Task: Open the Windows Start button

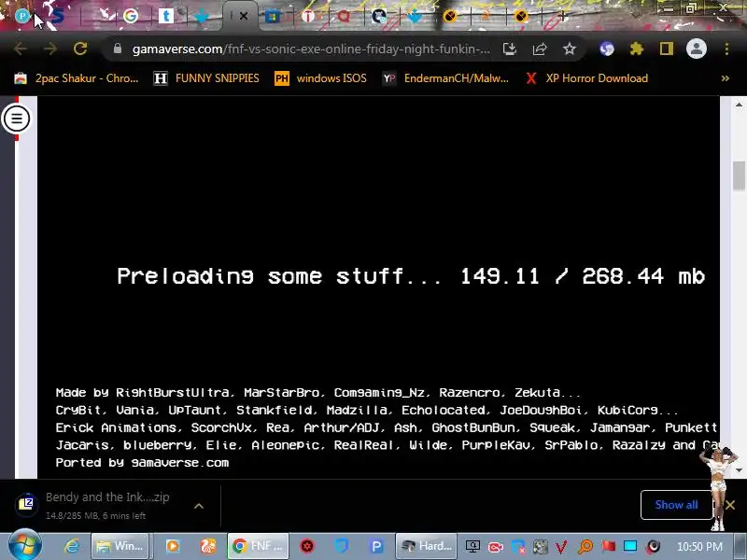Action: tap(24, 546)
